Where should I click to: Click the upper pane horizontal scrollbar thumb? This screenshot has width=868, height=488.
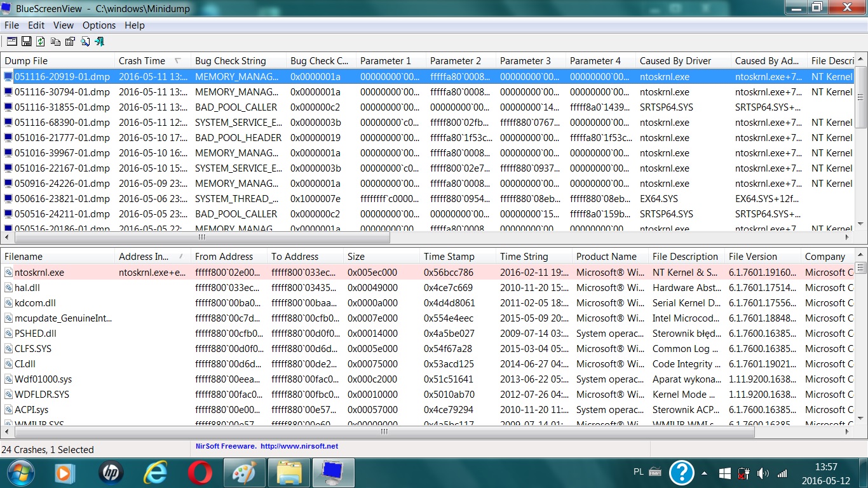click(202, 238)
